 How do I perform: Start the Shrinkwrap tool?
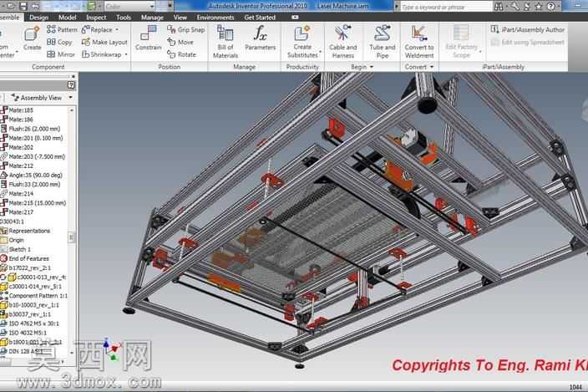[101, 54]
